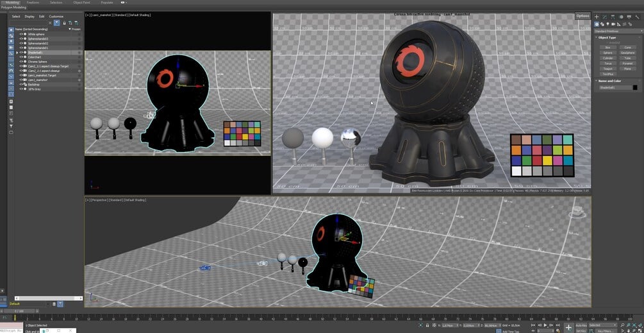Select the Space Warps category icon
This screenshot has height=333, width=644.
(624, 24)
